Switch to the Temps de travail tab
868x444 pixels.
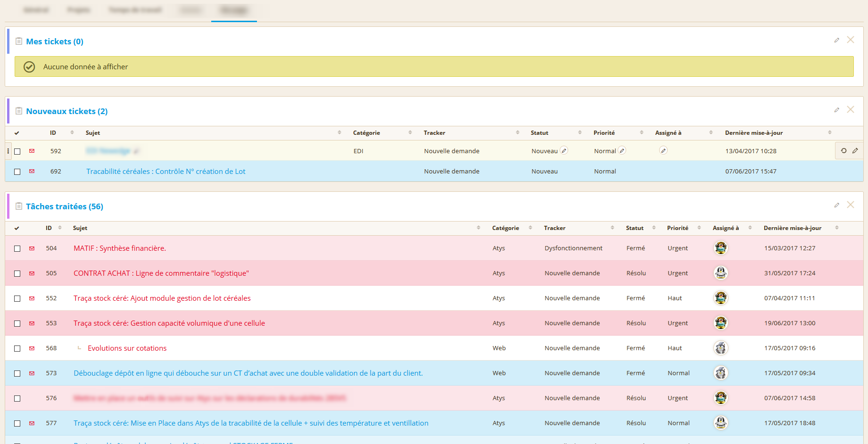[x=135, y=9]
